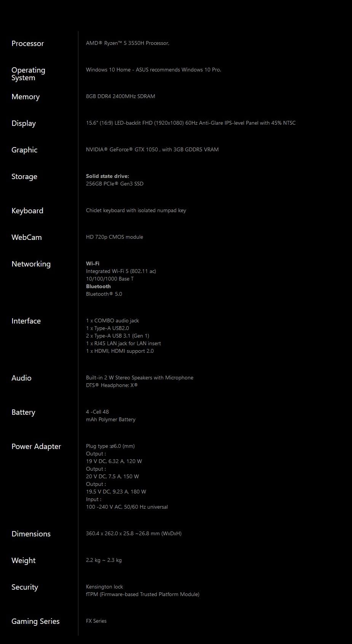Click the Solid state drive subheading
This screenshot has width=352, height=644.
point(107,176)
